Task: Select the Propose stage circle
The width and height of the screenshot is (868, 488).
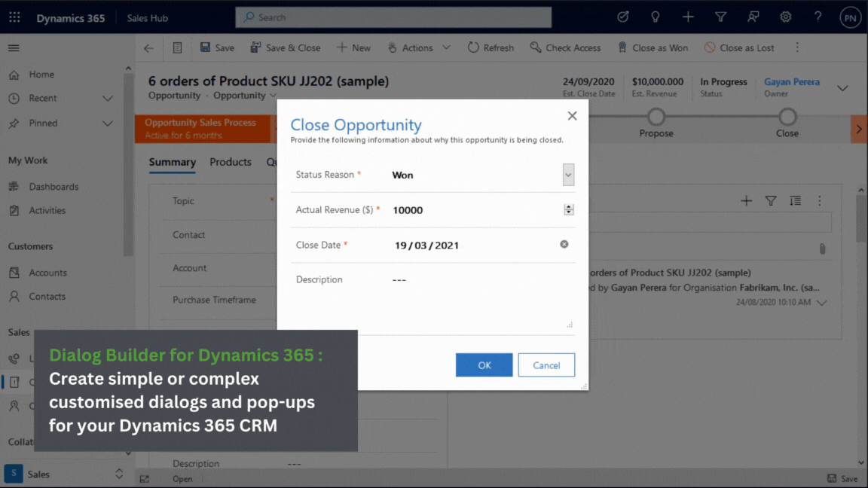Action: coord(656,117)
